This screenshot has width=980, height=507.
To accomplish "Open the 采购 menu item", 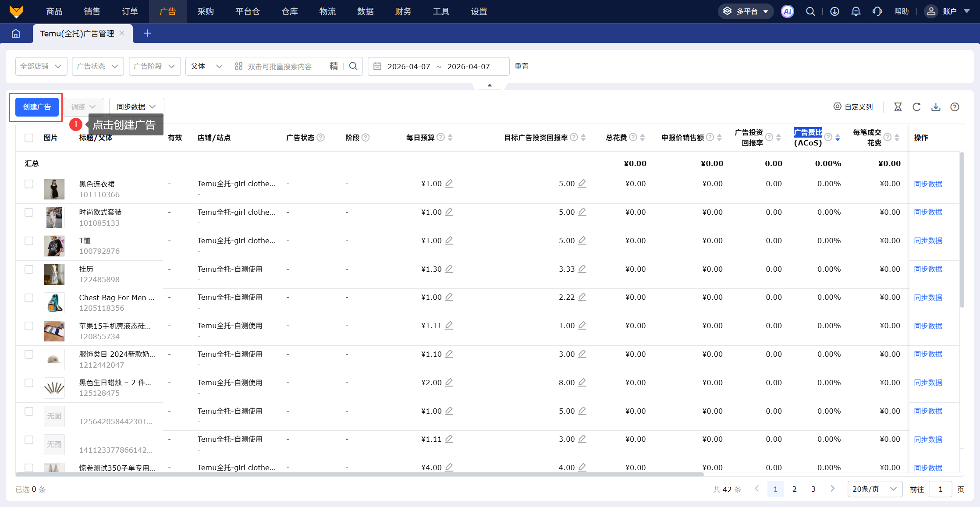I will pos(206,11).
